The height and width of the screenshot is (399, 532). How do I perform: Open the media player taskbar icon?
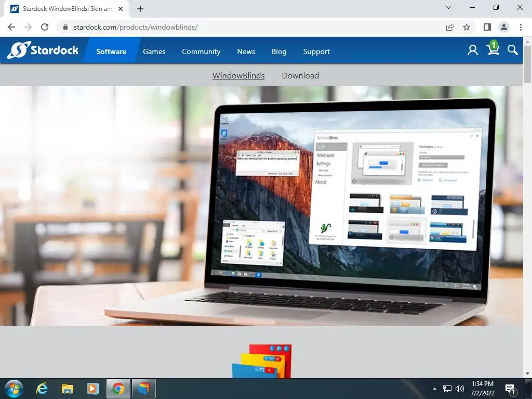(x=92, y=389)
